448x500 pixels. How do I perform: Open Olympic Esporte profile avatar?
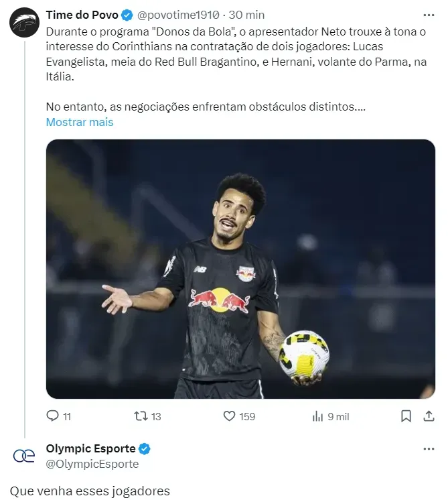tap(23, 456)
